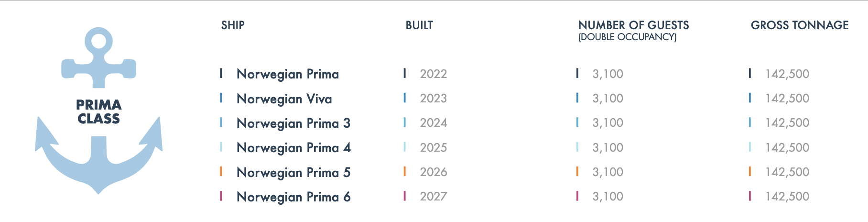Open the Norwegian Prima 3 entry
Image resolution: width=868 pixels, height=222 pixels.
[293, 123]
